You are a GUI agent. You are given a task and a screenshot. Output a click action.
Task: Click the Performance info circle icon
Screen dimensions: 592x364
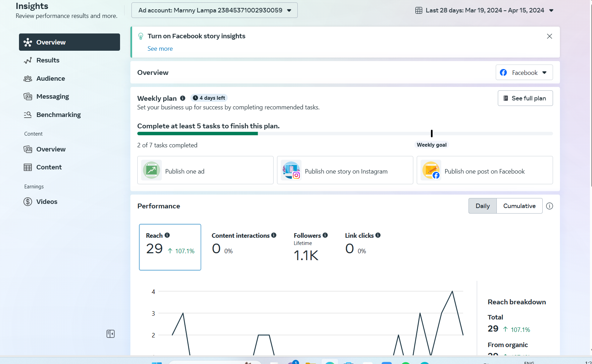550,206
